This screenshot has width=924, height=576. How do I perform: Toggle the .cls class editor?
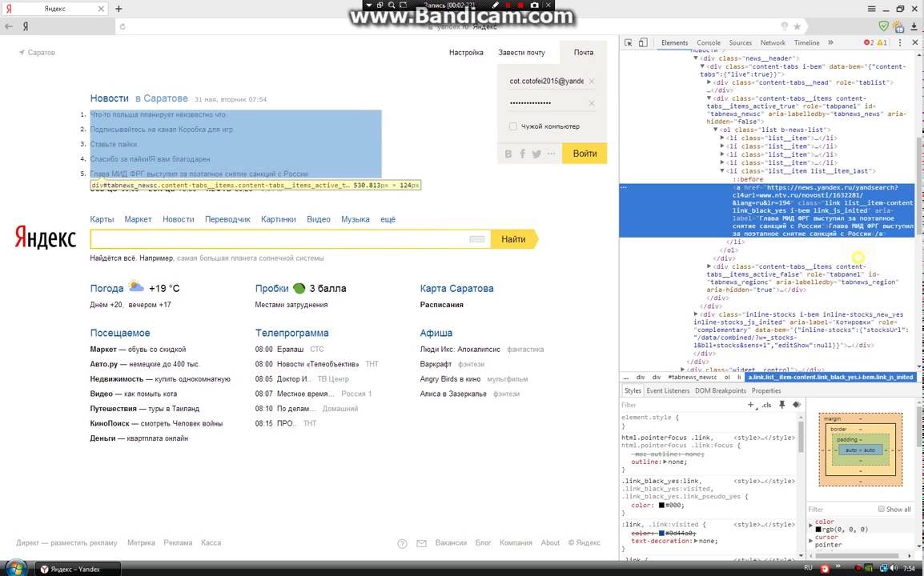coord(766,405)
